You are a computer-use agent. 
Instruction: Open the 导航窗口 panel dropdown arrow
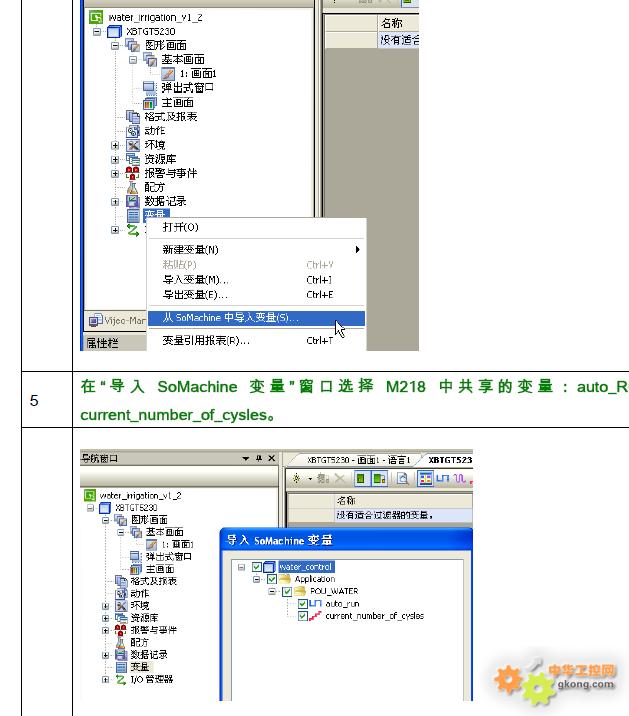[246, 458]
